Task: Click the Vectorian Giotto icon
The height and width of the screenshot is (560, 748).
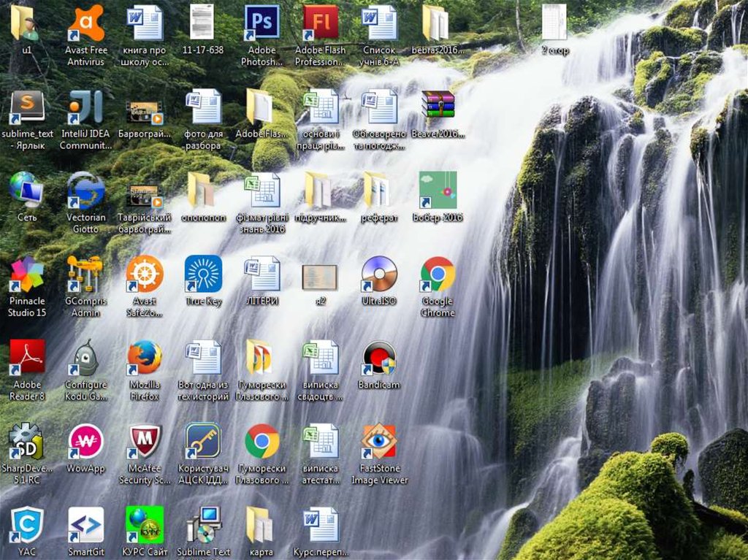Action: click(x=85, y=191)
